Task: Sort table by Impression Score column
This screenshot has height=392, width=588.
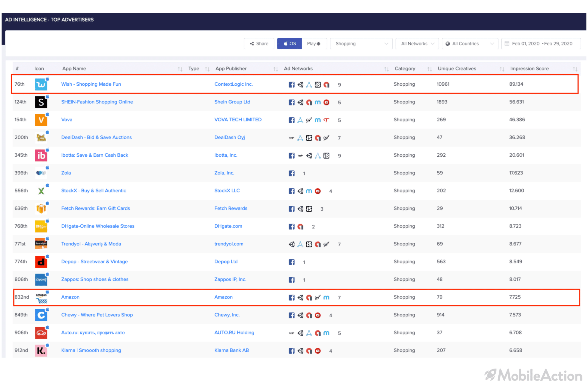Action: (575, 69)
